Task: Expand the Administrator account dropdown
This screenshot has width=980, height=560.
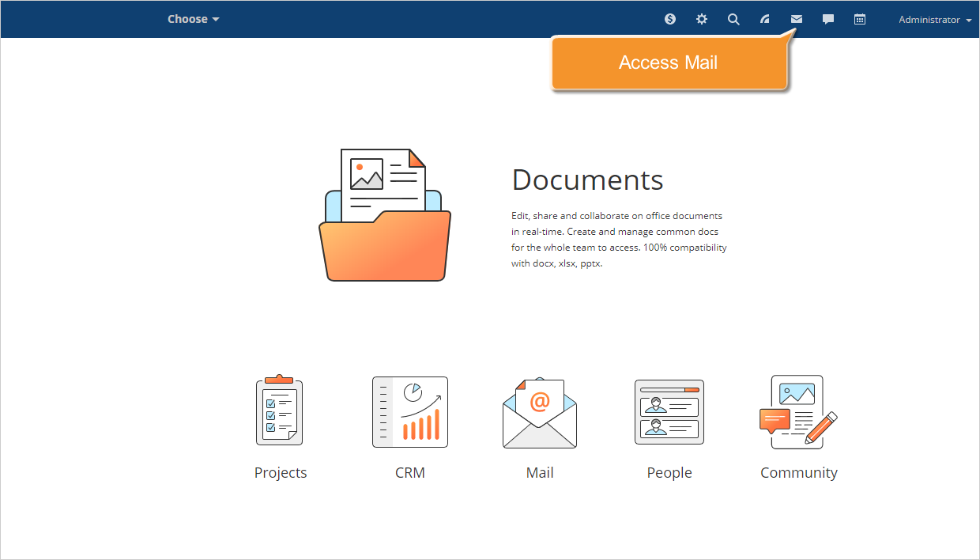Action: (934, 19)
